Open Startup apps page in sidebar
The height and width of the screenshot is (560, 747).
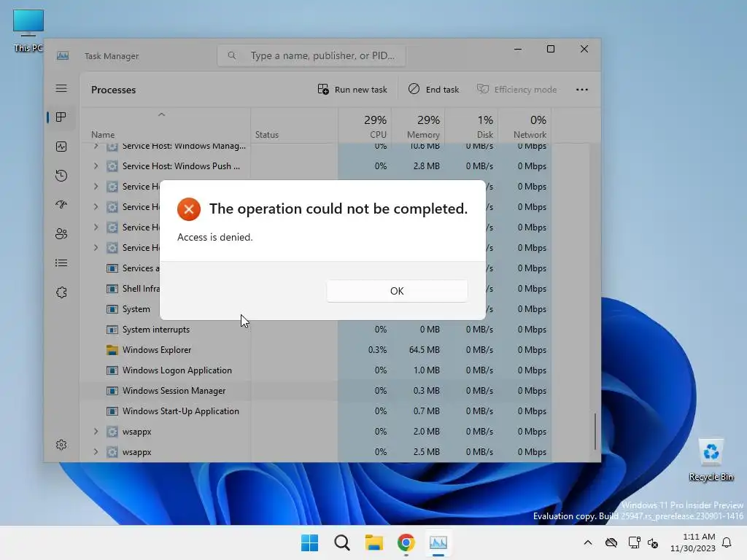pos(61,205)
